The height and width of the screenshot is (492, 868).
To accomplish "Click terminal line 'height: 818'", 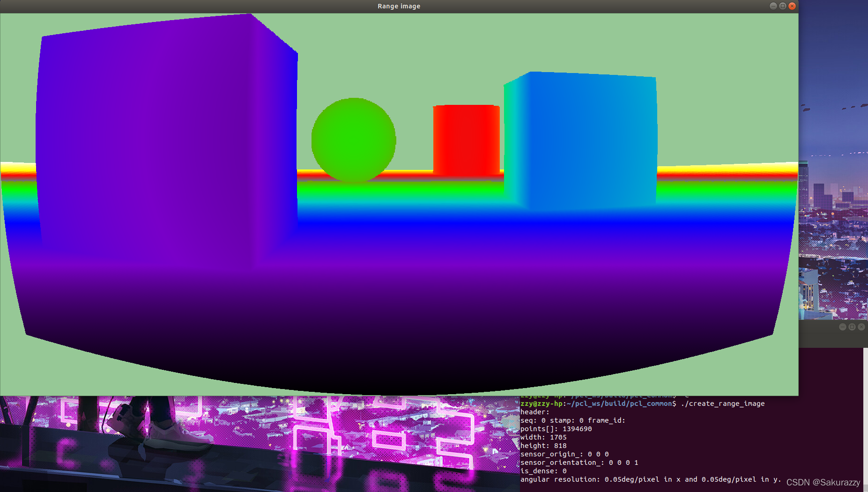I will coord(543,446).
